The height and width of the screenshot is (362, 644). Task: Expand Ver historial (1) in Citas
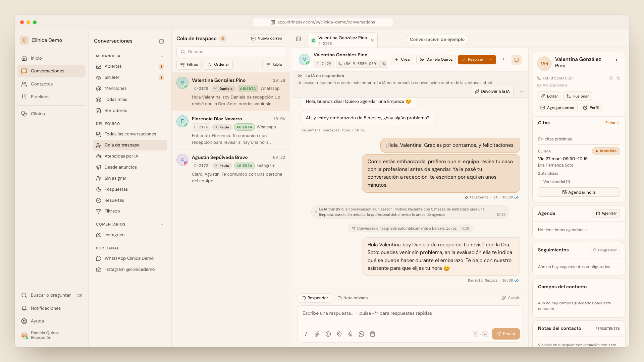coord(554,182)
